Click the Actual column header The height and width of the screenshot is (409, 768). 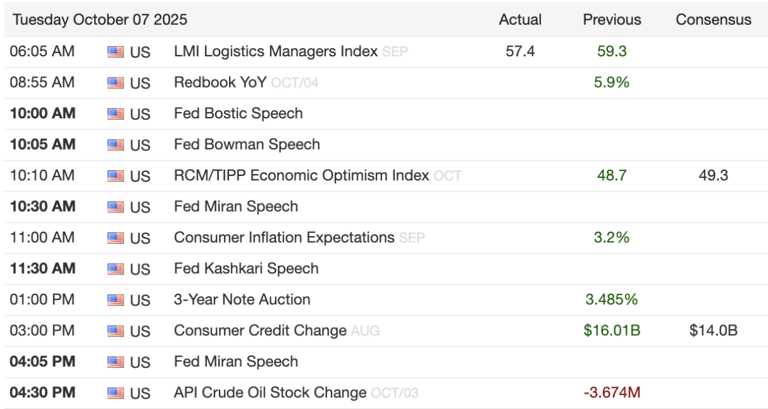[520, 19]
